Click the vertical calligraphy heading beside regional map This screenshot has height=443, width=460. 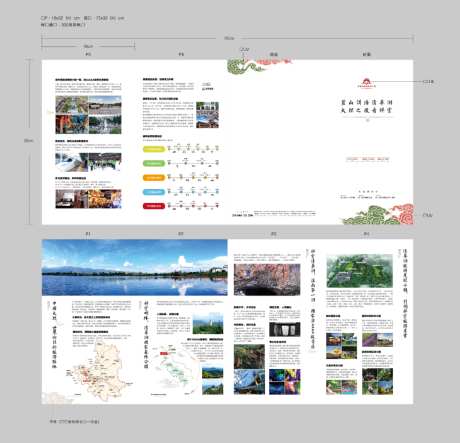coord(54,335)
